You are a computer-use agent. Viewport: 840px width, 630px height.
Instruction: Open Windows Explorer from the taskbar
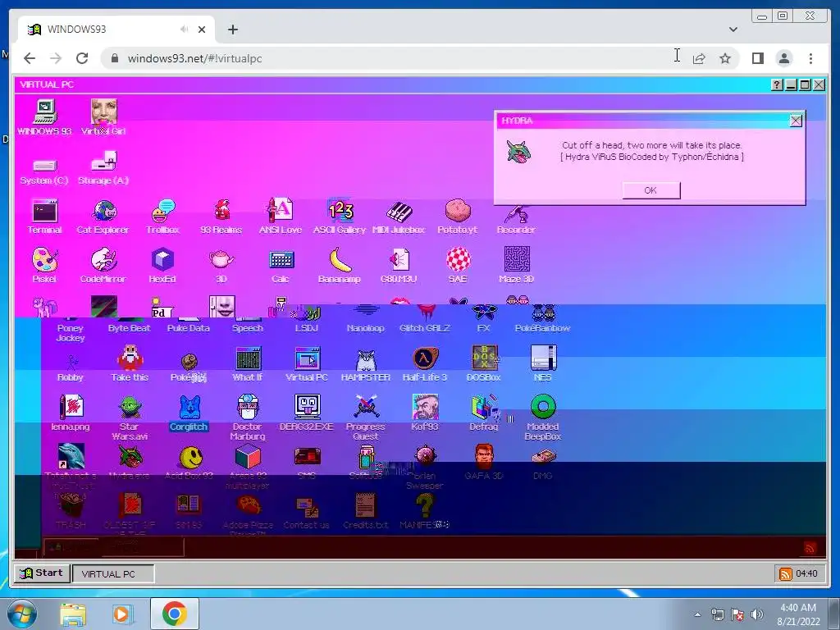73,614
